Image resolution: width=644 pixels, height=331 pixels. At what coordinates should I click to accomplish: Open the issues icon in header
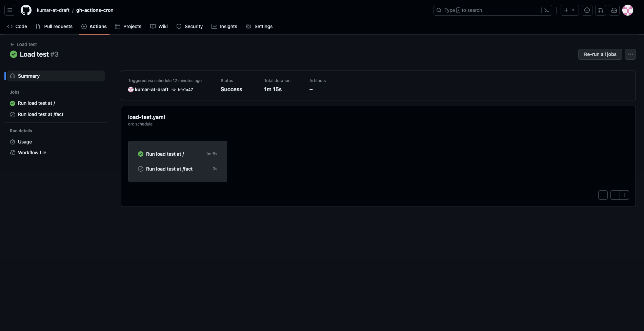[x=587, y=10]
